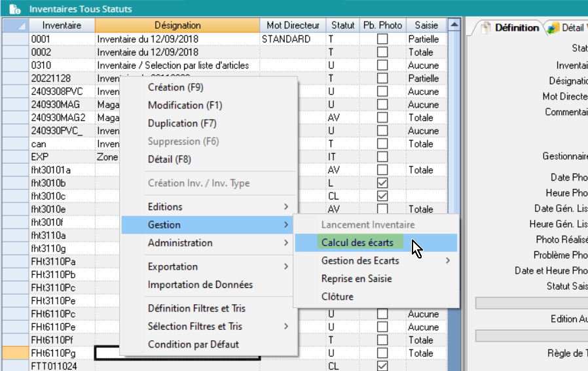Select Clôture from the Gestion submenu
588x371 pixels.
point(337,296)
